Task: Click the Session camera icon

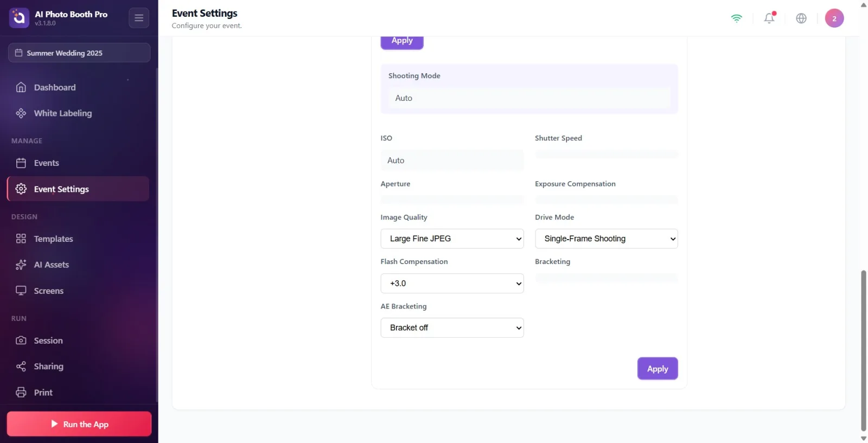Action: click(x=21, y=341)
